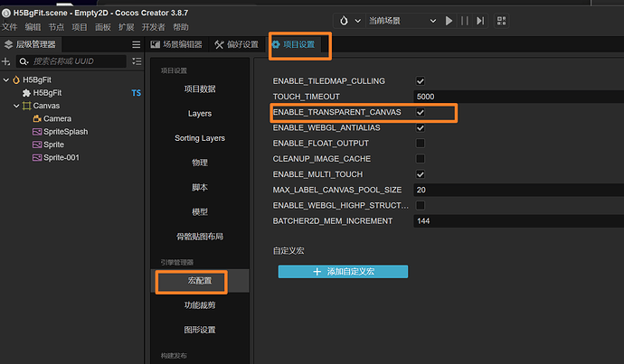Open the 面板 menu
This screenshot has height=364, width=624.
(103, 27)
